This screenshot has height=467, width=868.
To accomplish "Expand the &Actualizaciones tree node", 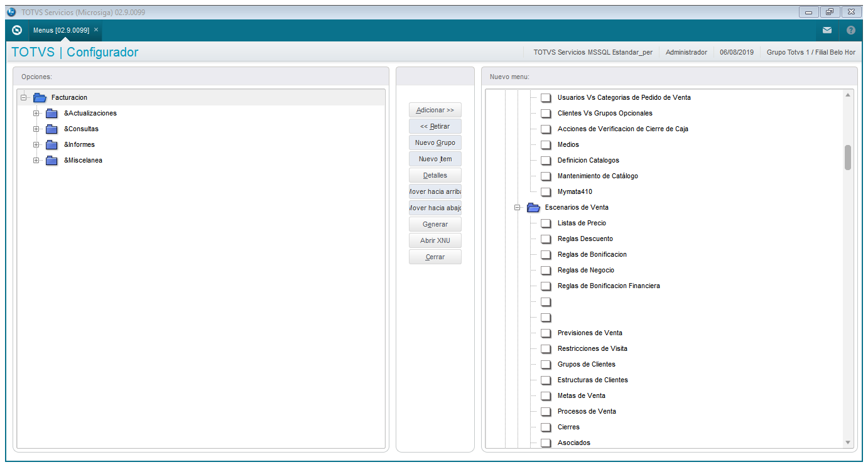I will tap(36, 113).
